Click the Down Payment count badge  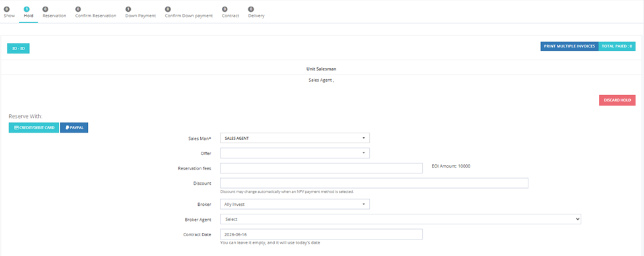(128, 9)
